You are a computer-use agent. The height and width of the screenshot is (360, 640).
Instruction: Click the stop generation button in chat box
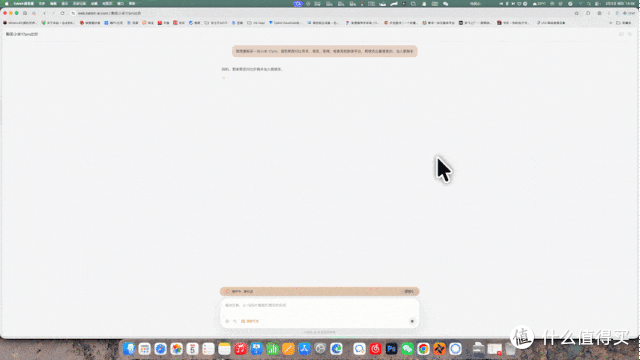412,321
